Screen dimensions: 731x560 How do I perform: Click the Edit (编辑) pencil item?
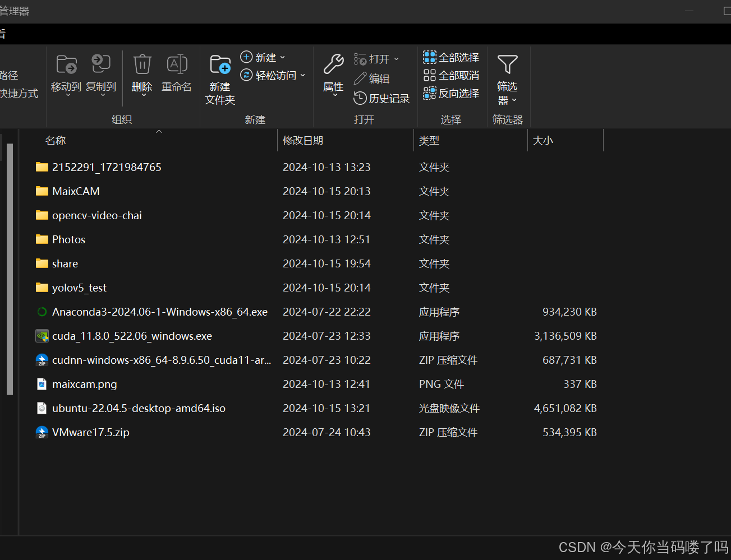371,79
